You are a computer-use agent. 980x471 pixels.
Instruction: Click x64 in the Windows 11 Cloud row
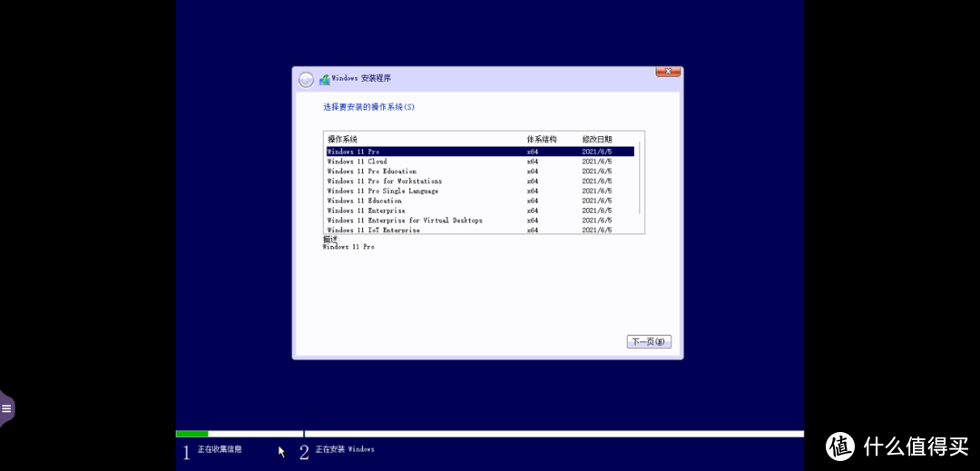(x=533, y=162)
